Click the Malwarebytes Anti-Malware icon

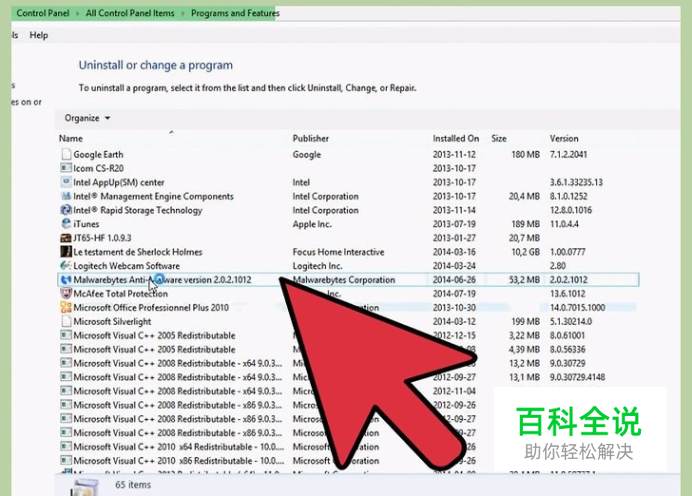[x=66, y=279]
